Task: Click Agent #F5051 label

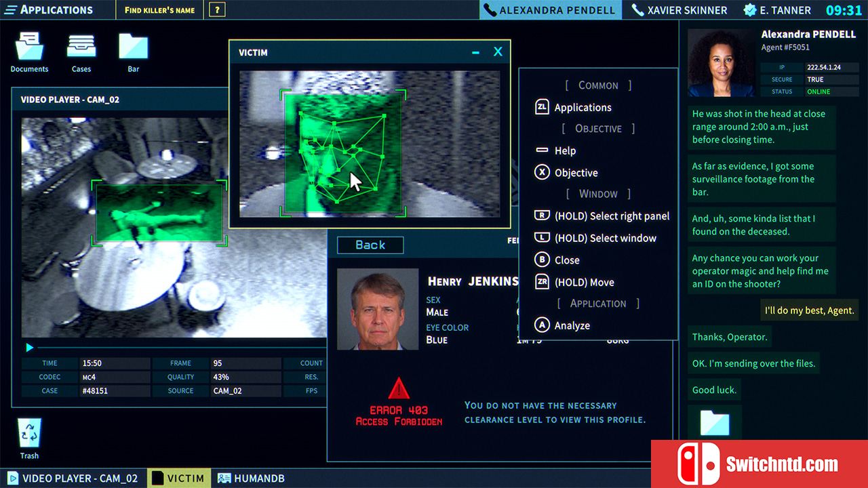Action: coord(785,47)
